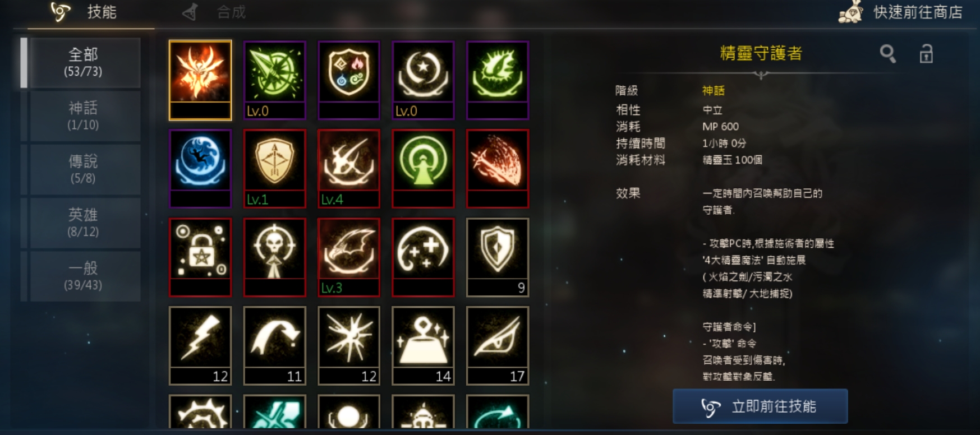This screenshot has height=435, width=980.
Task: Select the white shield skill numbered 9
Action: [498, 257]
